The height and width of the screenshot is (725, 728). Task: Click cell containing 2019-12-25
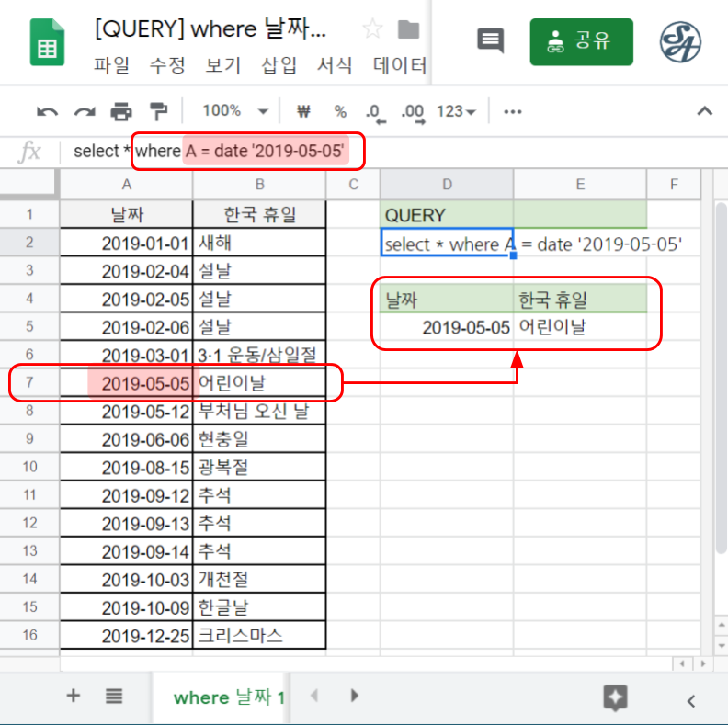126,635
